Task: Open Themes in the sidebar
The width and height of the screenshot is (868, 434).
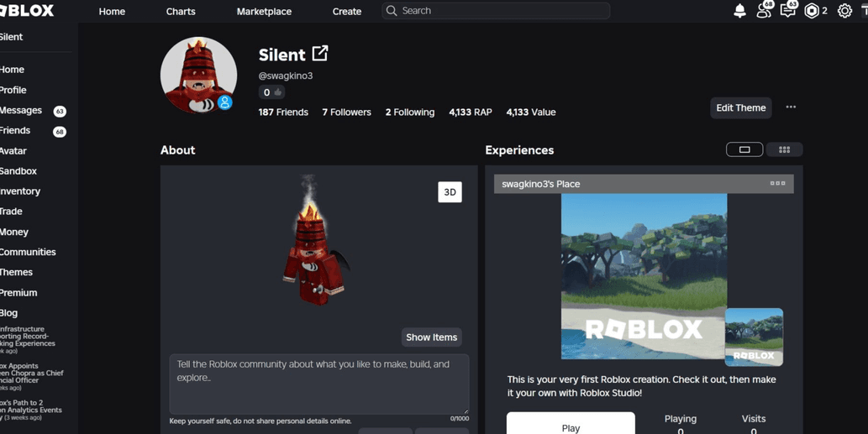Action: [16, 272]
